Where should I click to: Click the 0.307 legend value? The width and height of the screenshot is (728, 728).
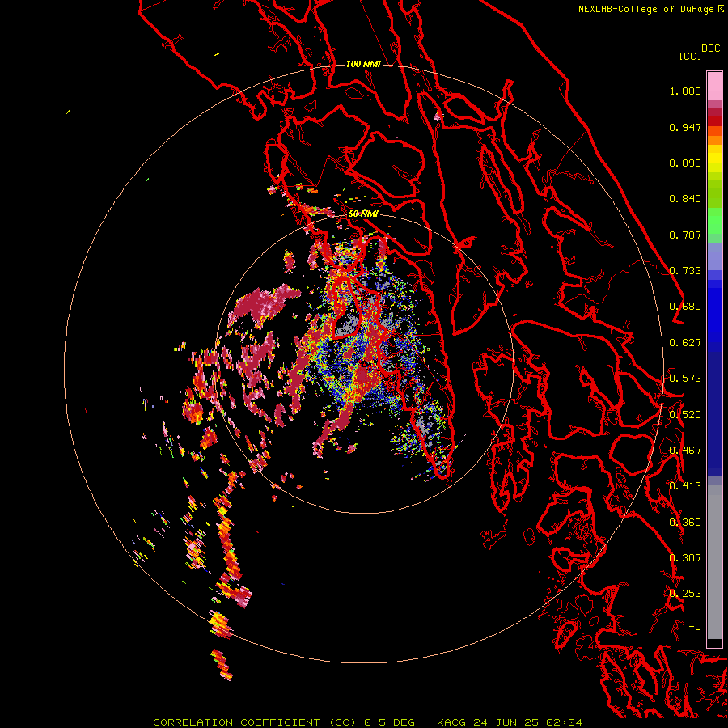[x=685, y=557]
